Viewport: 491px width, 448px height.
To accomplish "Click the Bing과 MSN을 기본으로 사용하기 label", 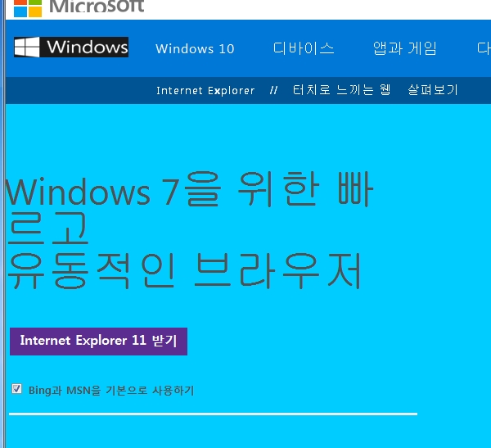I will (111, 391).
